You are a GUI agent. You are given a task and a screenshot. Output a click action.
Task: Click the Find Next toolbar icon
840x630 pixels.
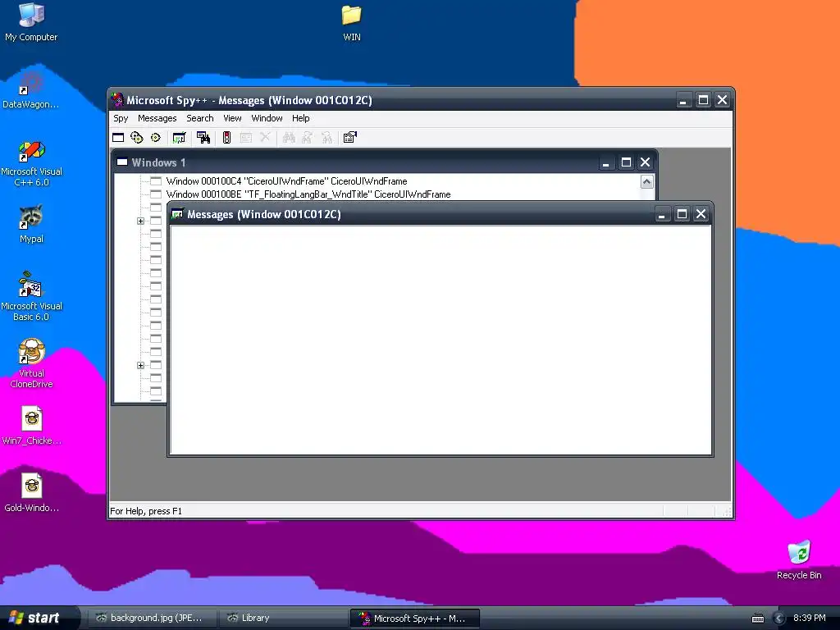point(308,138)
